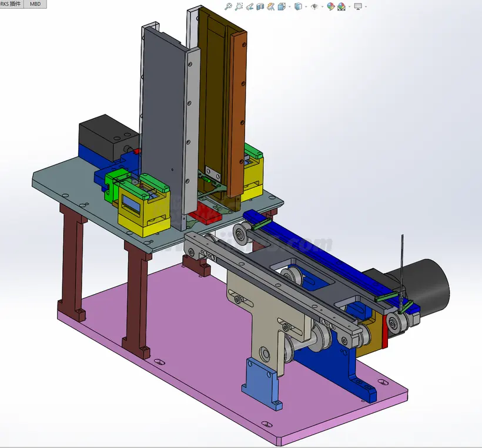Click the Dynamic Annotation Views icon
This screenshot has height=448, width=482.
(x=271, y=6)
